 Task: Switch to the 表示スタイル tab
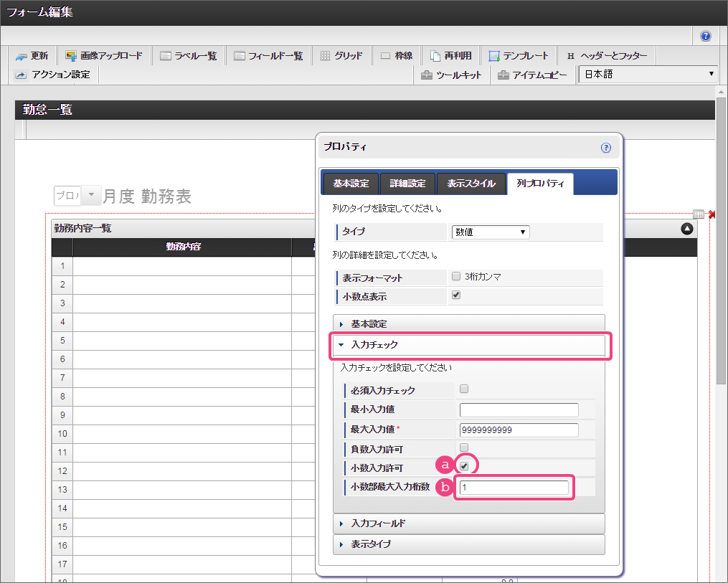point(471,184)
